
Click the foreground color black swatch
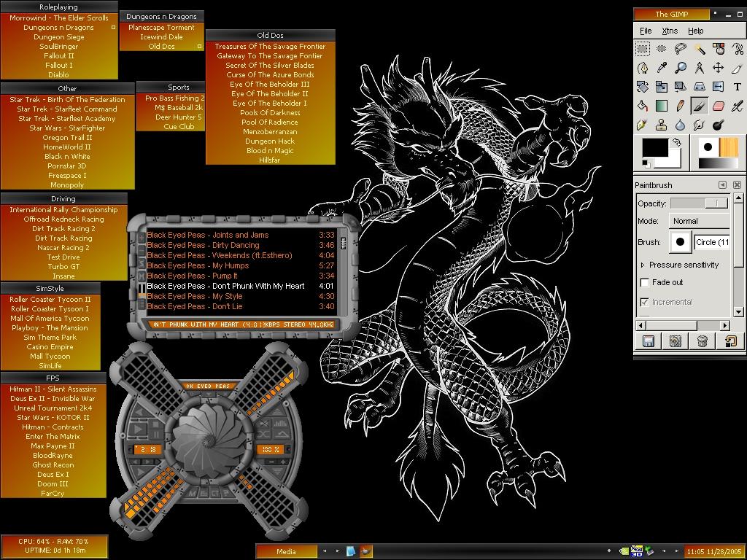655,147
